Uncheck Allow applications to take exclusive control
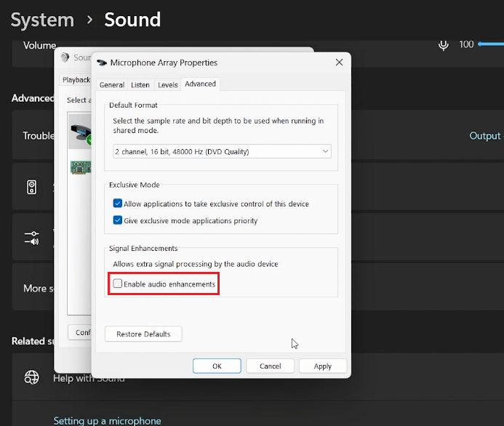Screen dimensions: 504x426 (x=118, y=204)
